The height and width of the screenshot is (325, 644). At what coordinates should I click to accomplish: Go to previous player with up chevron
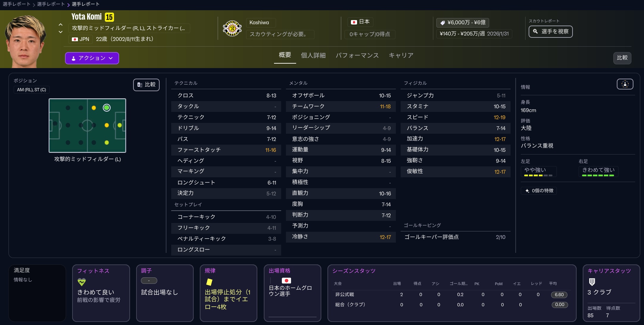click(61, 25)
